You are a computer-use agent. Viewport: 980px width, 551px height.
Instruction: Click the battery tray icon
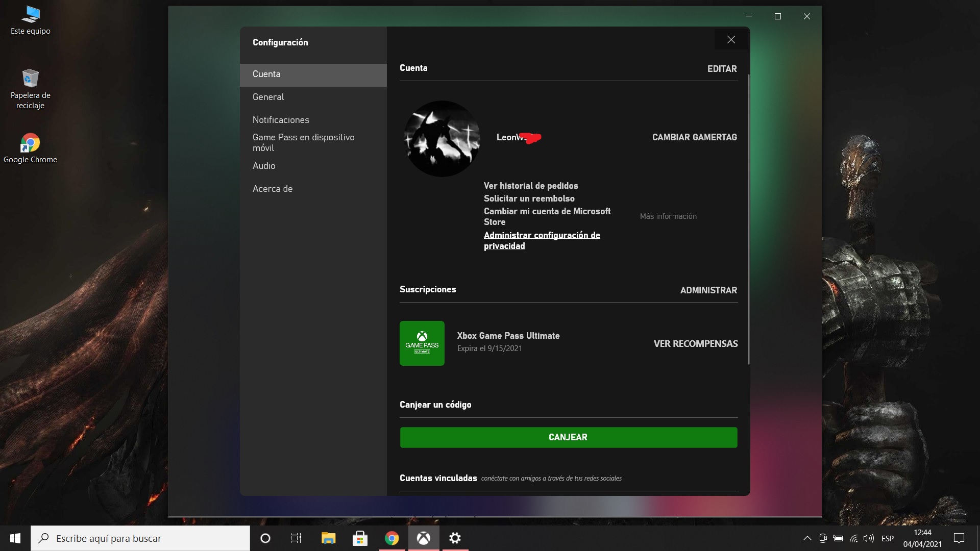[x=838, y=538]
